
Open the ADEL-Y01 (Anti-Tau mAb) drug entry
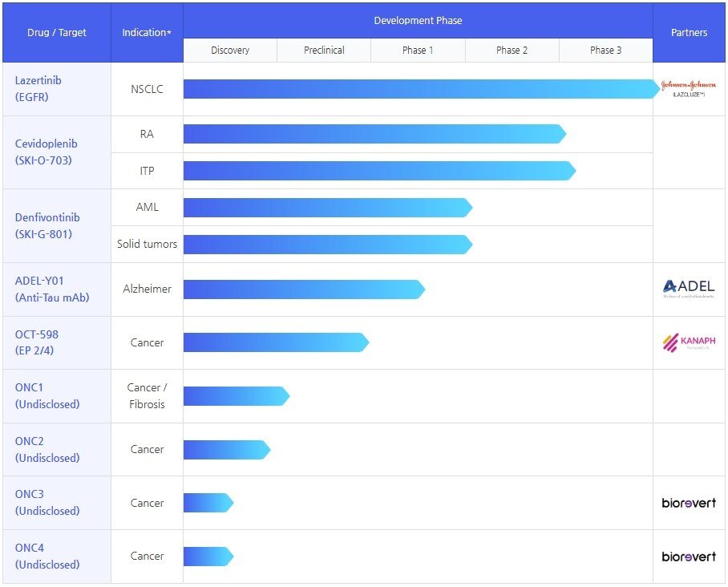click(51, 289)
